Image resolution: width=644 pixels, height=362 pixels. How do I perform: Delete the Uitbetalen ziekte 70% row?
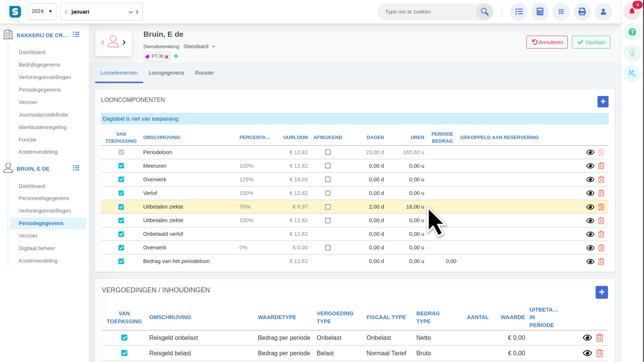click(x=601, y=207)
